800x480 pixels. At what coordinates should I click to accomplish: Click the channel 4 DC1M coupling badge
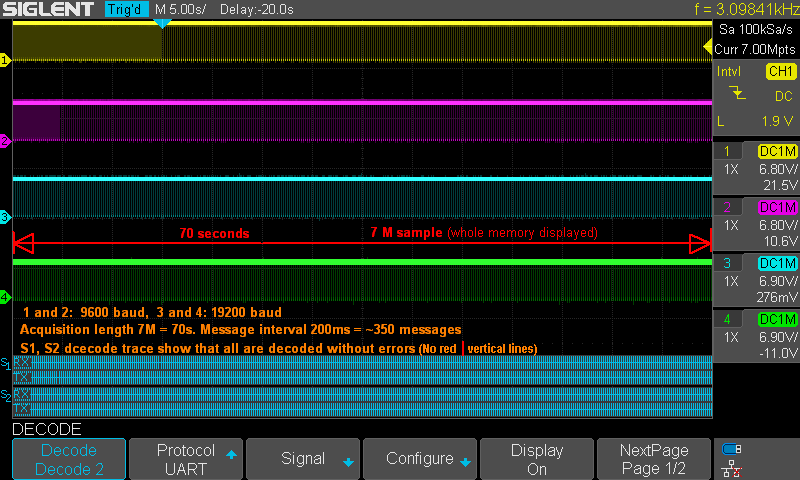coord(778,319)
